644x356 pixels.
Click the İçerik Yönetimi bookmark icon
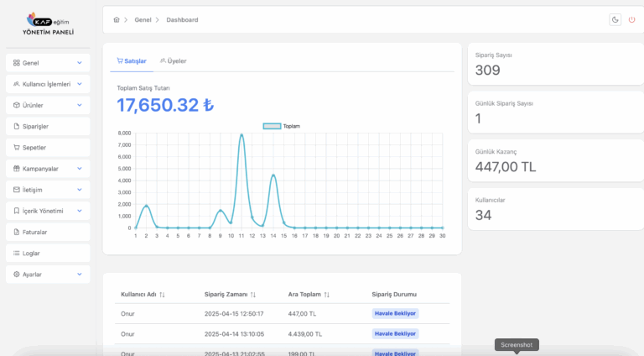(17, 211)
